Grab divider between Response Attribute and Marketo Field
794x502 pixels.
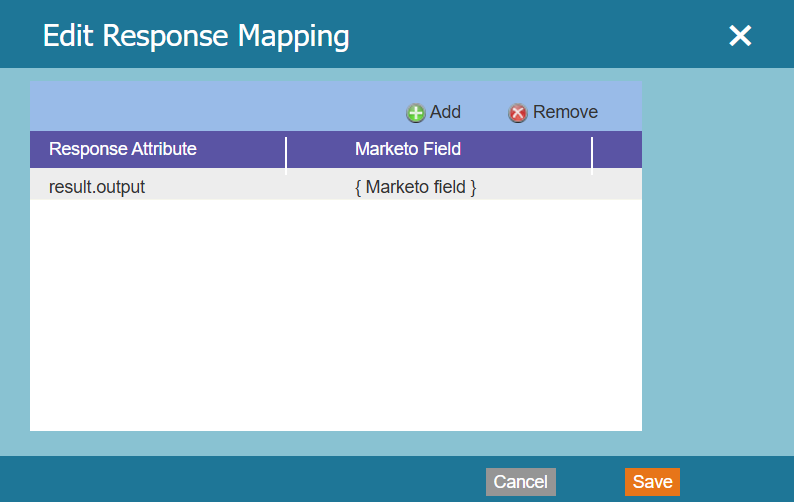(286, 153)
